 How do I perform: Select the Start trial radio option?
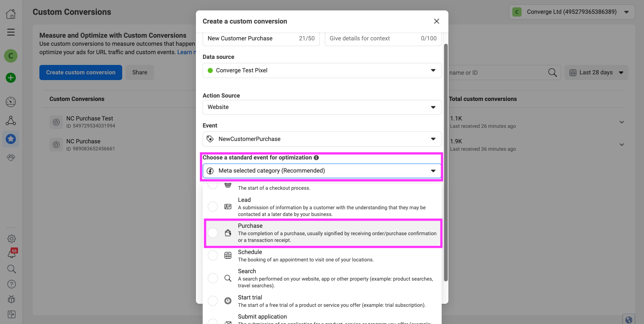213,301
